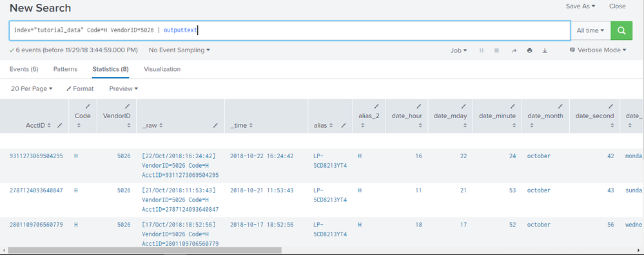Open the Save As dropdown
The image size is (644, 255).
pyautogui.click(x=580, y=6)
